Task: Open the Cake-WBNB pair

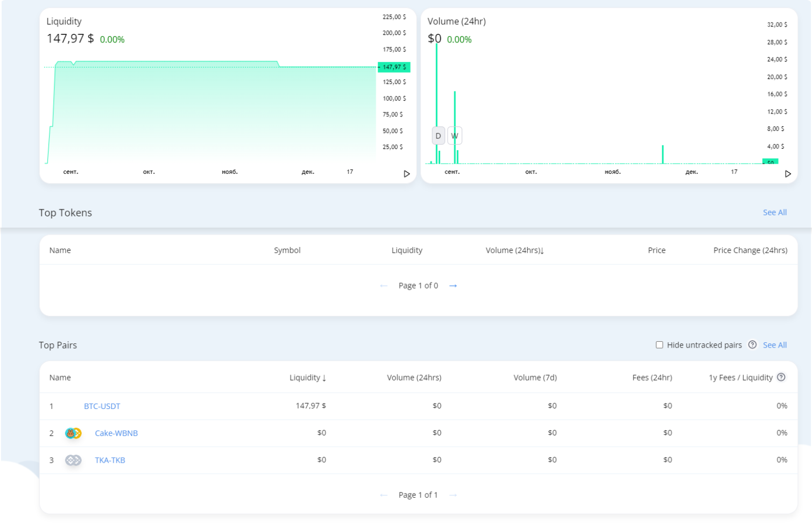Action: tap(116, 433)
